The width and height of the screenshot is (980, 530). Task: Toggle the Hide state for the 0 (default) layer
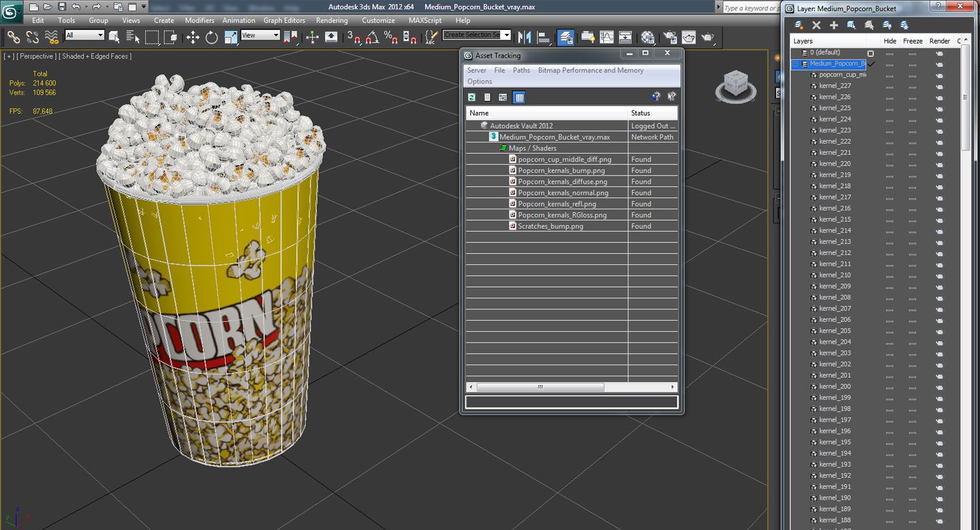pyautogui.click(x=889, y=53)
